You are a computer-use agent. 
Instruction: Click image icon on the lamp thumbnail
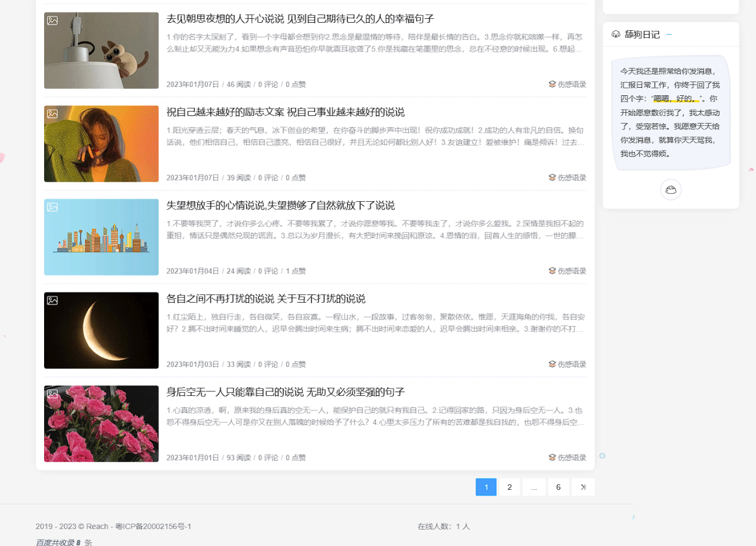[52, 20]
